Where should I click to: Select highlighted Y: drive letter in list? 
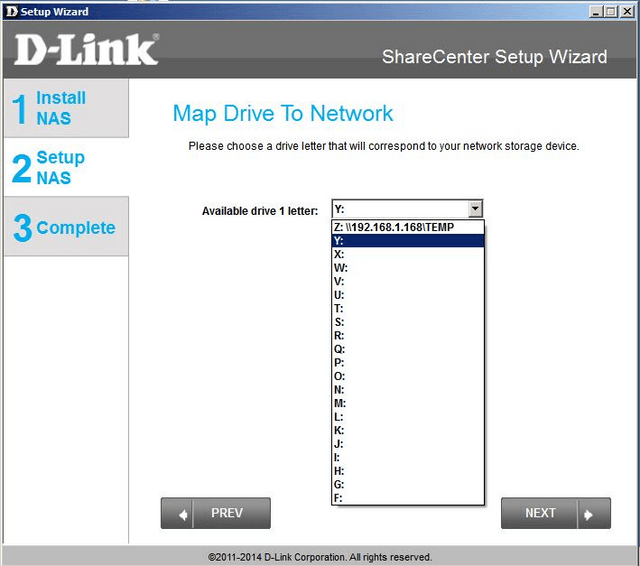(x=408, y=241)
